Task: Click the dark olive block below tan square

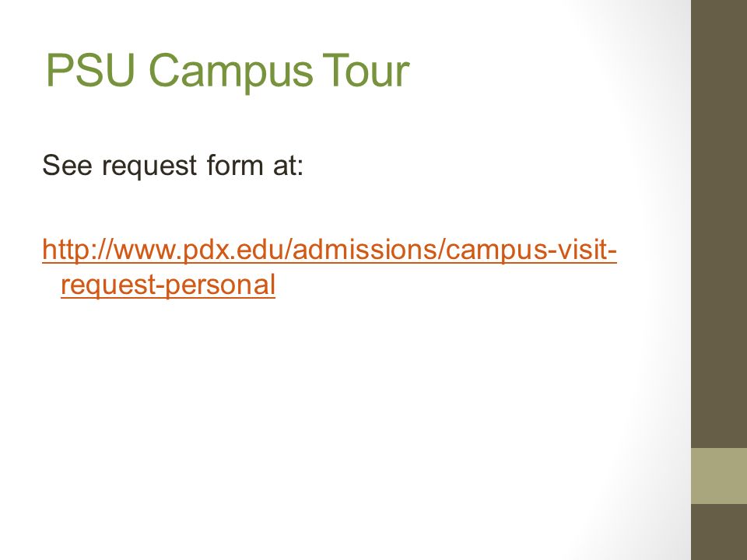Action: click(719, 532)
